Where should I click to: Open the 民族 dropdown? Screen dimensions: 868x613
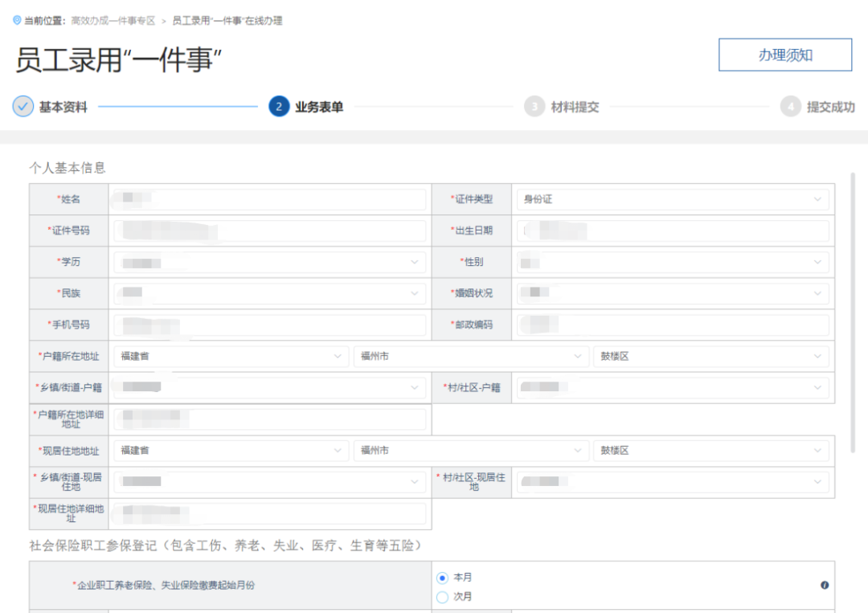[269, 293]
